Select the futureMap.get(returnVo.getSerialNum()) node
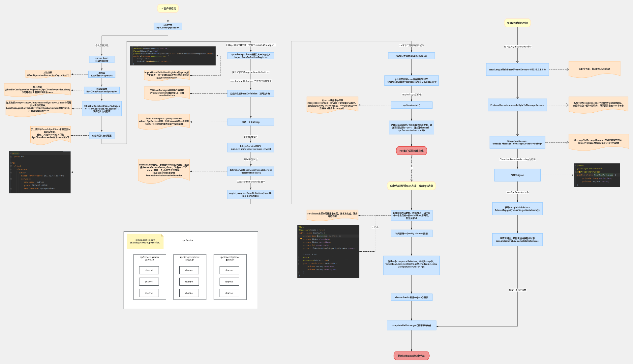The image size is (633, 364). pos(517,209)
